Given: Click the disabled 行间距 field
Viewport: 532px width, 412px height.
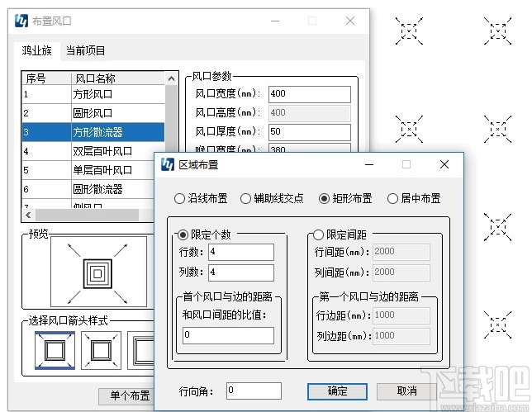Looking at the screenshot, I should (x=401, y=252).
